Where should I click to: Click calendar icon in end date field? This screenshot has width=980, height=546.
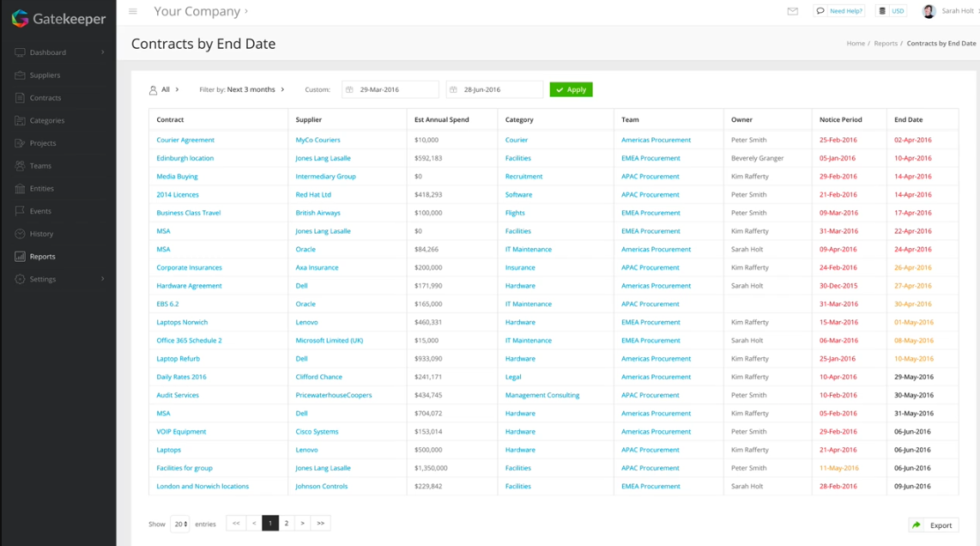[x=453, y=89]
